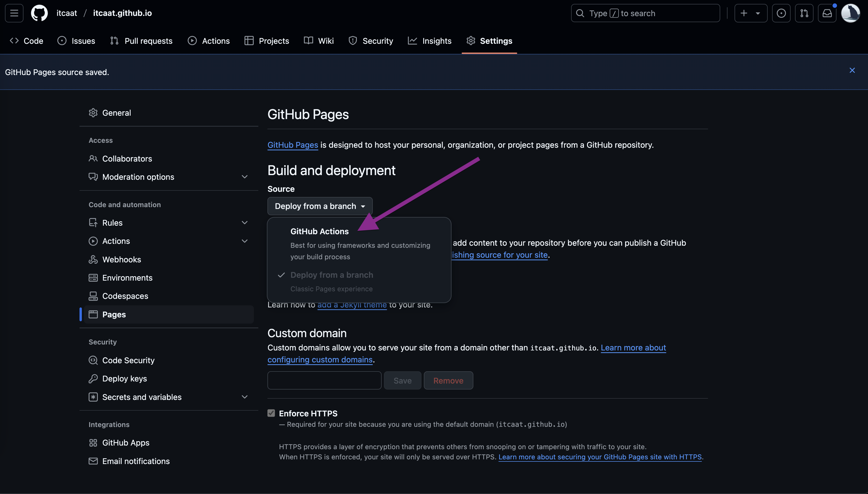This screenshot has height=494, width=868.
Task: Open Deploy keys settings
Action: coord(169,378)
